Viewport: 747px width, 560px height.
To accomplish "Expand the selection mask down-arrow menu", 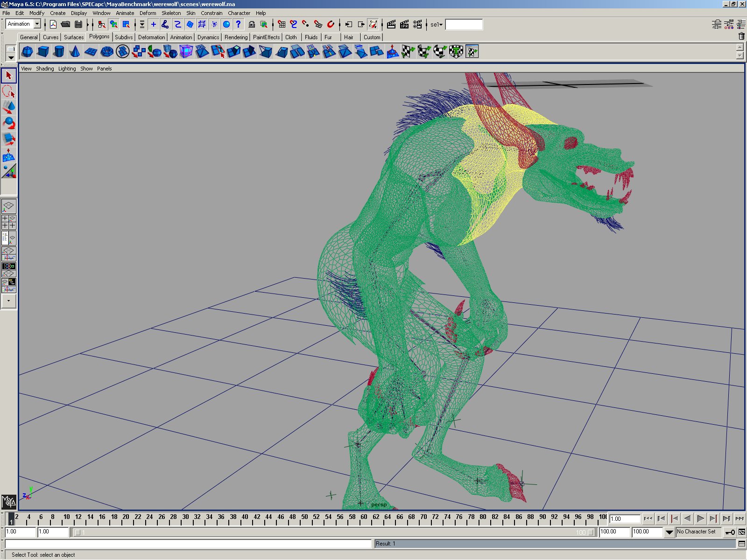I will pos(142,24).
